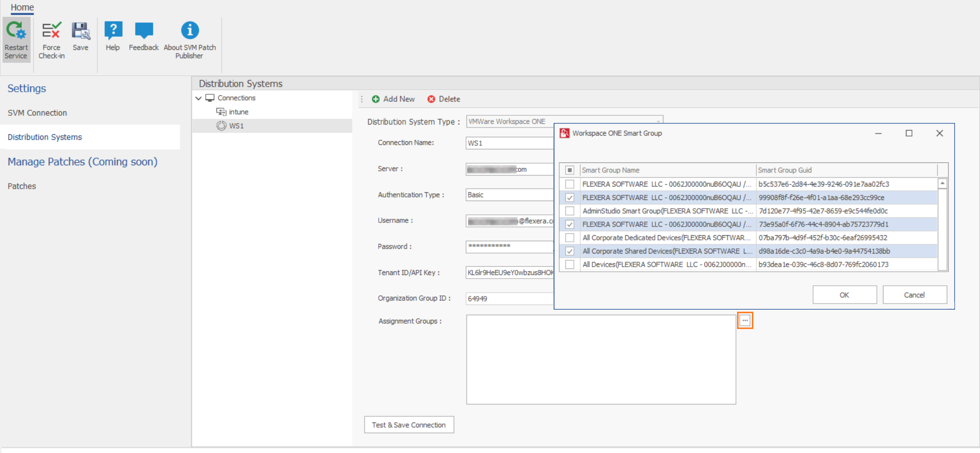980x453 pixels.
Task: Click the Authentication Type field
Action: (x=510, y=195)
